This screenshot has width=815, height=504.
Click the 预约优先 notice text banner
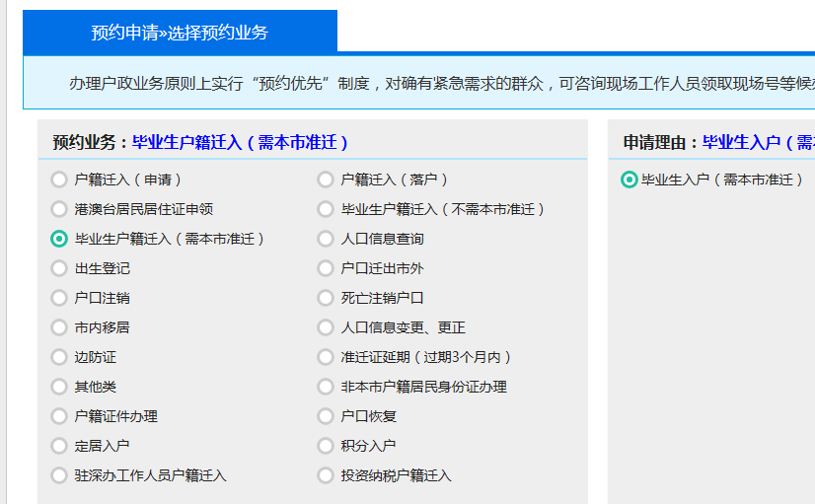click(x=419, y=83)
